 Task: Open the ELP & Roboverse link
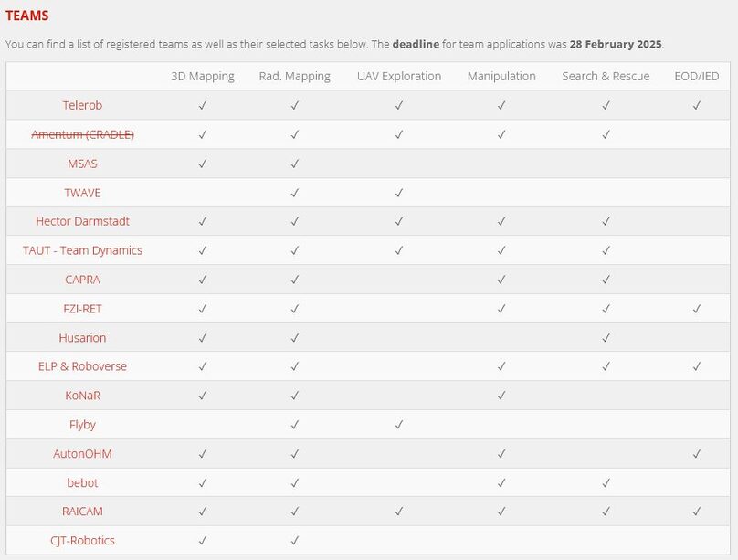pos(82,366)
